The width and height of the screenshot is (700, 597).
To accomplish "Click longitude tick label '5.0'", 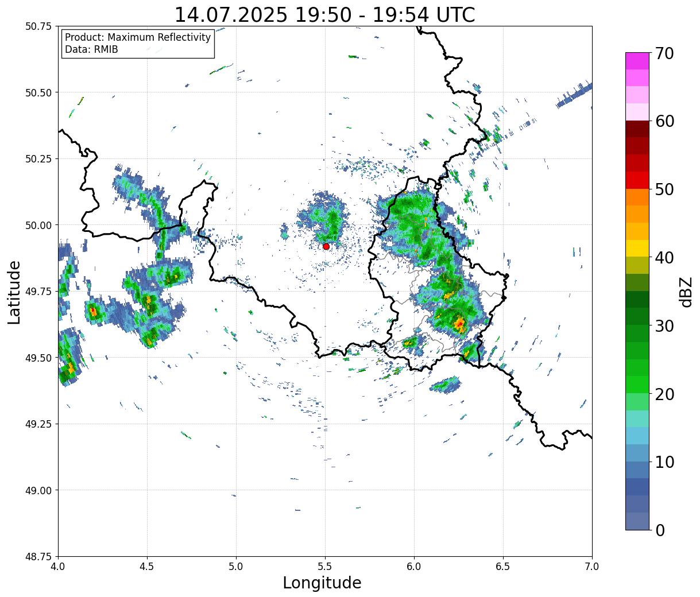I will [236, 566].
